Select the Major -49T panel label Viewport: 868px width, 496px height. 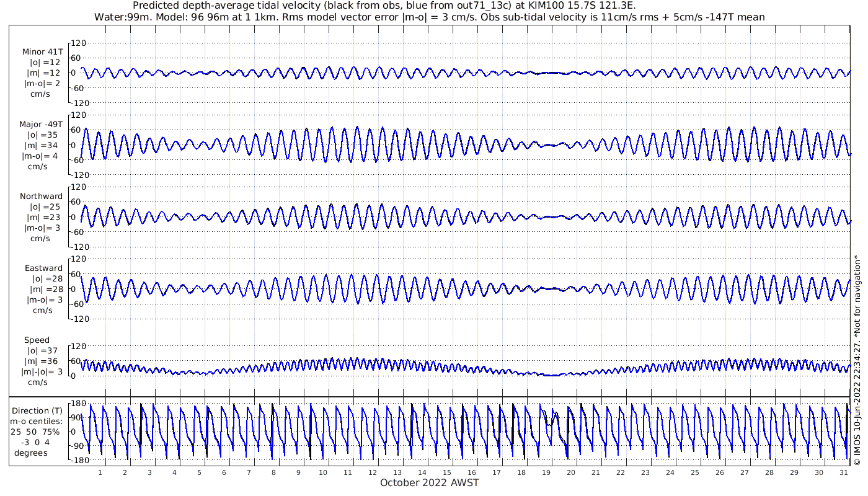click(x=41, y=124)
